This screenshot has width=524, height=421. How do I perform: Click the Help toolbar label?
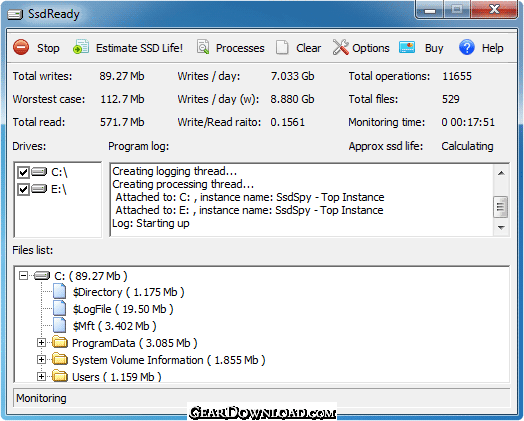coord(492,48)
